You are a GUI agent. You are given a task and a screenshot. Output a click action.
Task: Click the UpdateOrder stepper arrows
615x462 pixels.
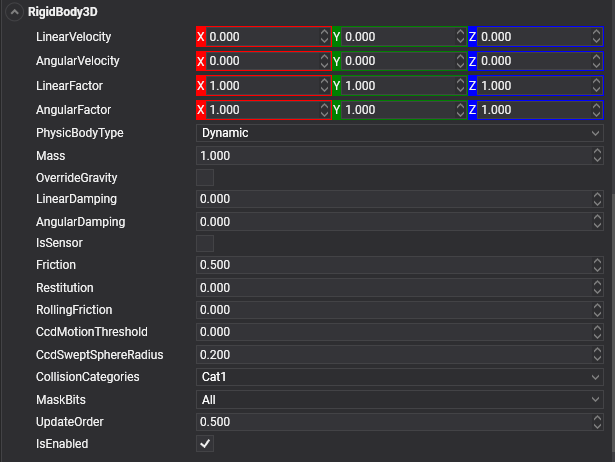tap(597, 421)
